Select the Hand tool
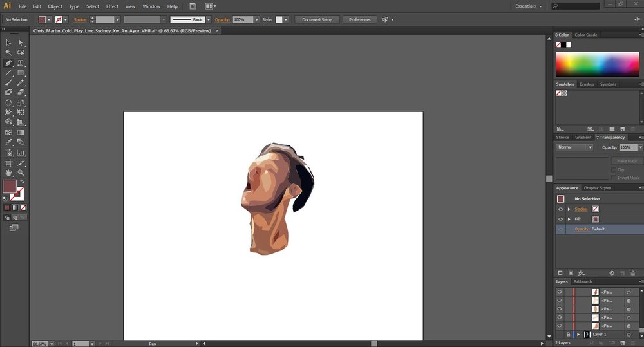This screenshot has height=347, width=644. coord(8,173)
